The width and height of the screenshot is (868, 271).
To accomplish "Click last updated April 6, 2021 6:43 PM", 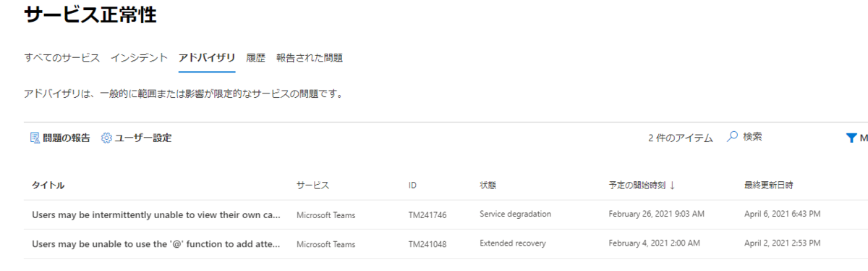I will (782, 214).
